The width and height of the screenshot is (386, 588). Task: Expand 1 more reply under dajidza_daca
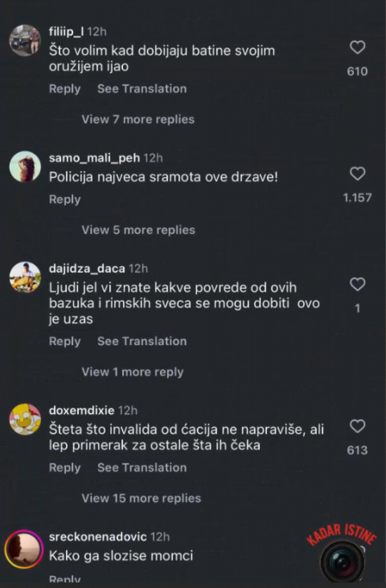(133, 372)
